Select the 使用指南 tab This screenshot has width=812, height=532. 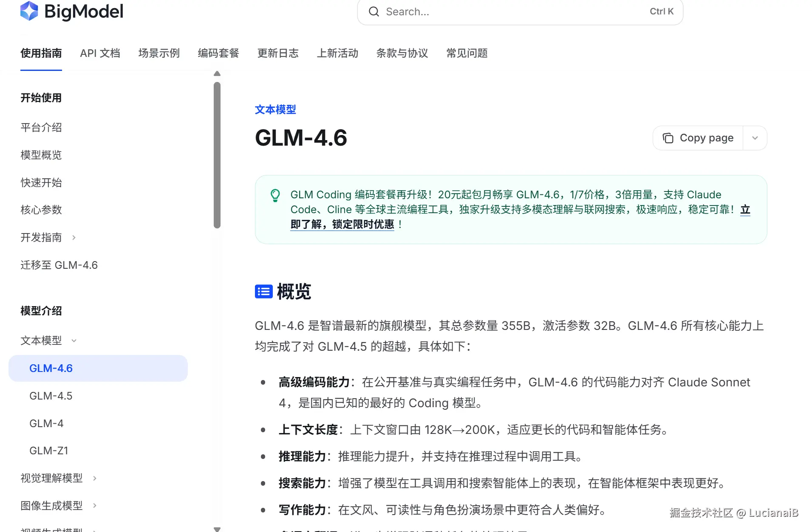coord(41,53)
